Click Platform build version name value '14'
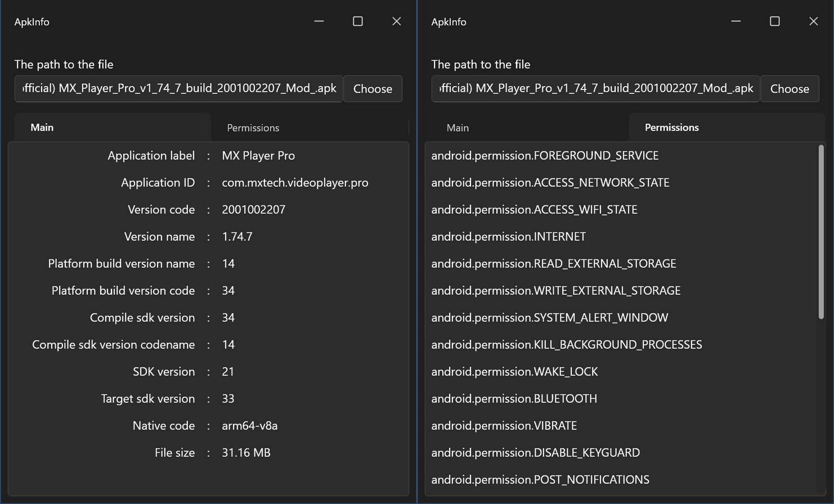This screenshot has width=834, height=504. pyautogui.click(x=228, y=264)
